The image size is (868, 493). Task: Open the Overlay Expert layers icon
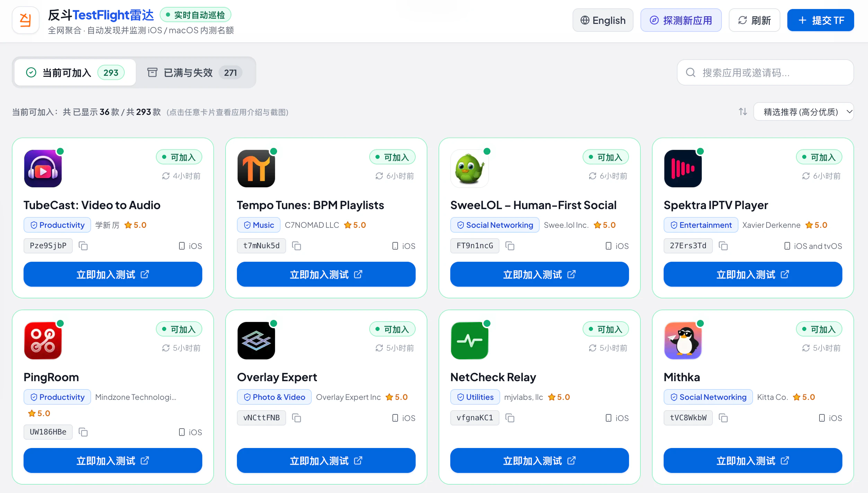click(x=256, y=341)
